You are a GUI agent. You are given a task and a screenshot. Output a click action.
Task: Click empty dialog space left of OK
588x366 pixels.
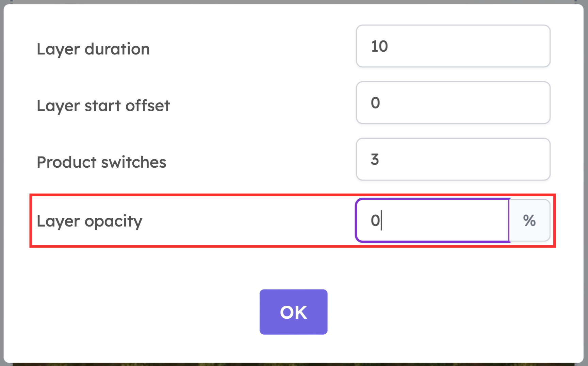(136, 312)
